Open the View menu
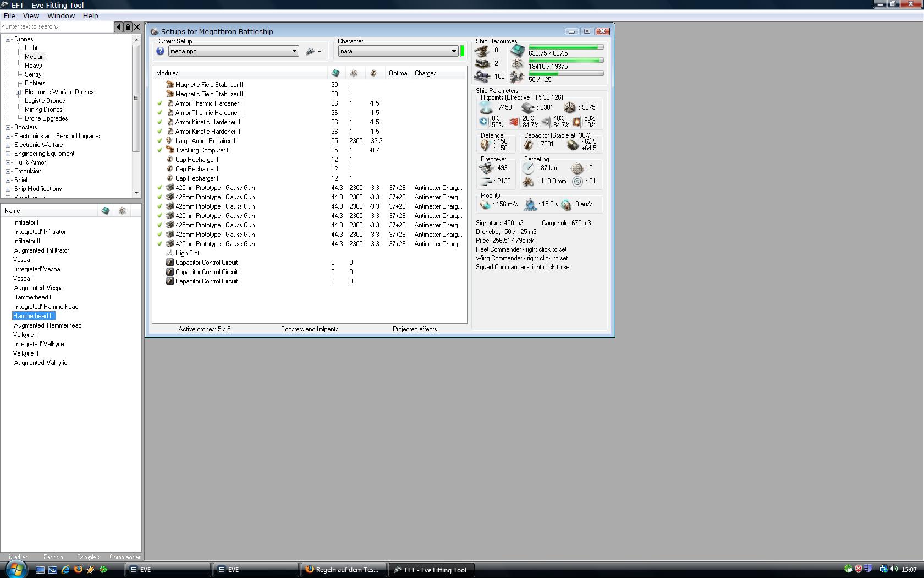 [x=31, y=15]
